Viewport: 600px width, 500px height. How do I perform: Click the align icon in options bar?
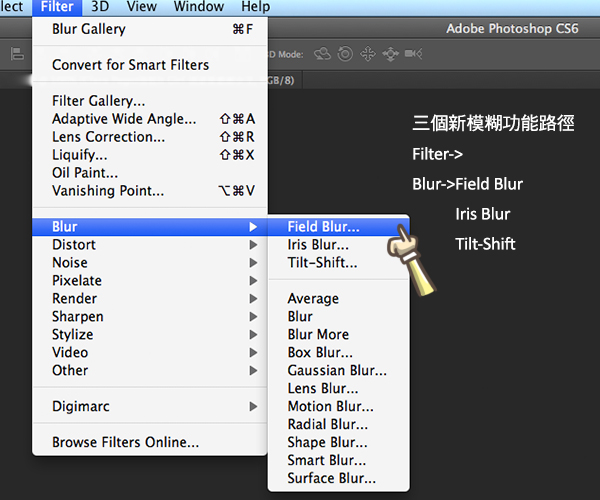click(17, 54)
